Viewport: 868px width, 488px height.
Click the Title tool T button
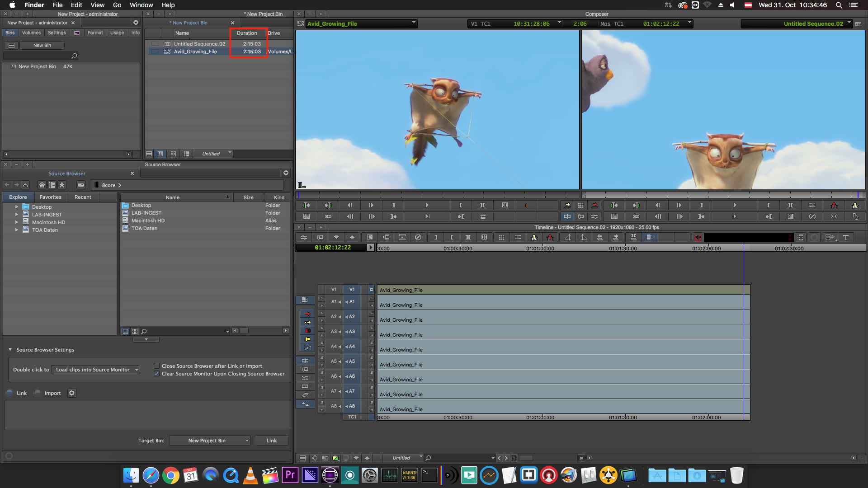pos(846,237)
